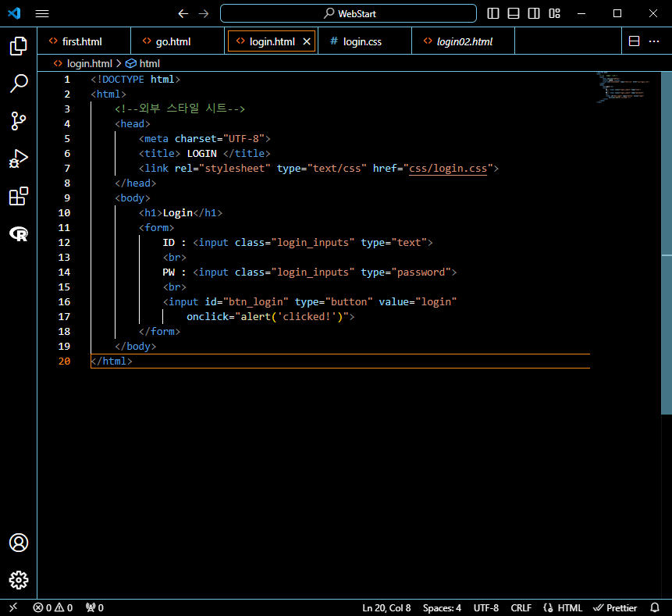Image resolution: width=672 pixels, height=616 pixels.
Task: Click the vertical editor scrollbar
Action: coord(667,243)
